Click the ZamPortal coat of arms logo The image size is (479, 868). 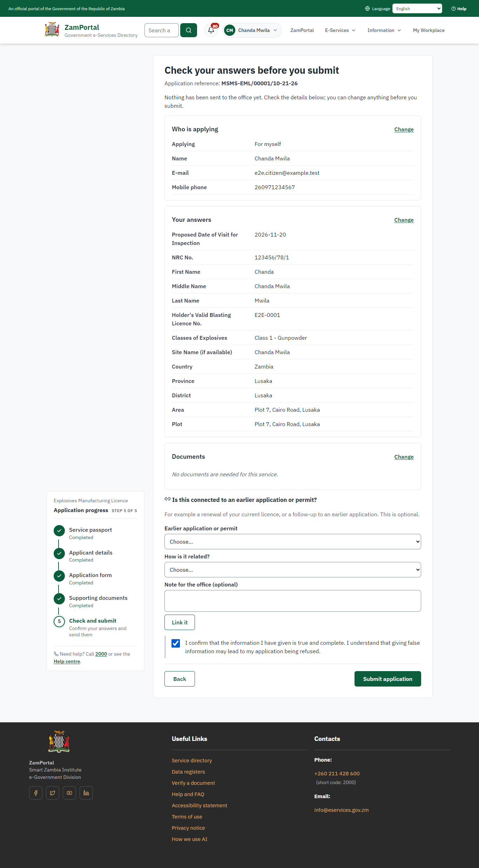[x=52, y=30]
